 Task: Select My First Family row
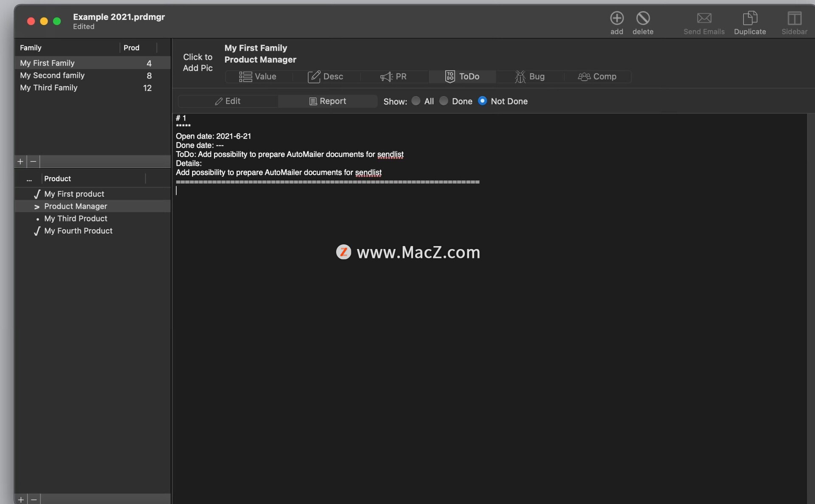pos(93,63)
